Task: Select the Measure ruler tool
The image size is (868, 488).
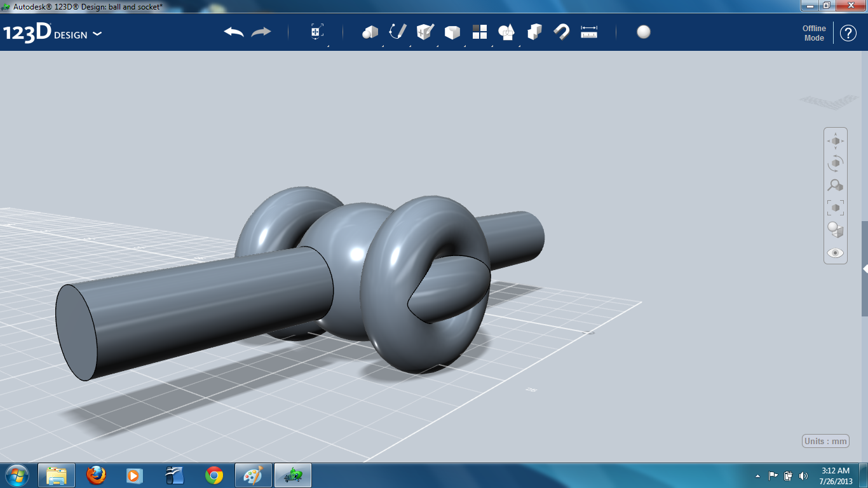Action: coord(589,32)
